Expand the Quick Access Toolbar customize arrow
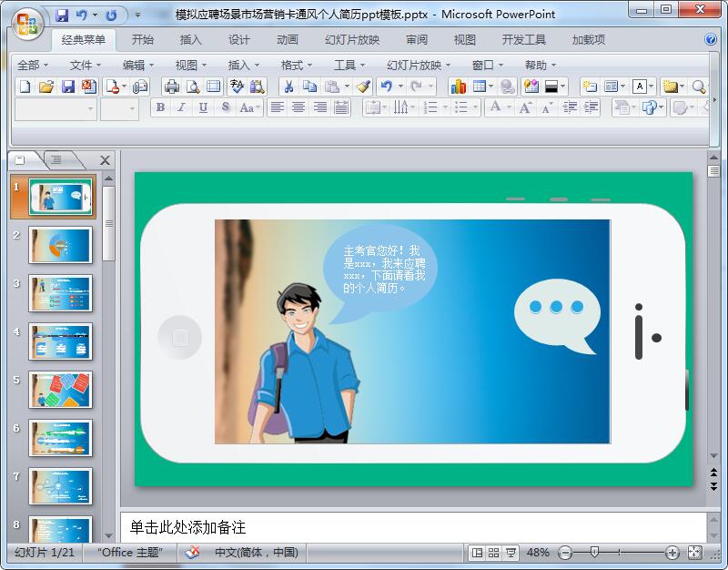This screenshot has height=570, width=728. coord(137,15)
